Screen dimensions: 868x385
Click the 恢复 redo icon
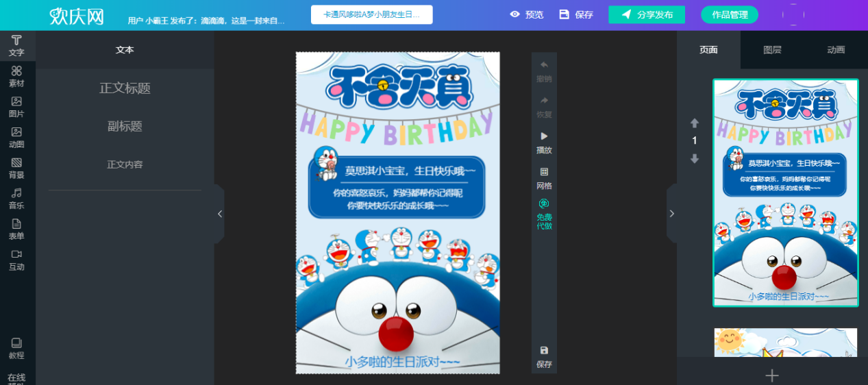(x=544, y=107)
